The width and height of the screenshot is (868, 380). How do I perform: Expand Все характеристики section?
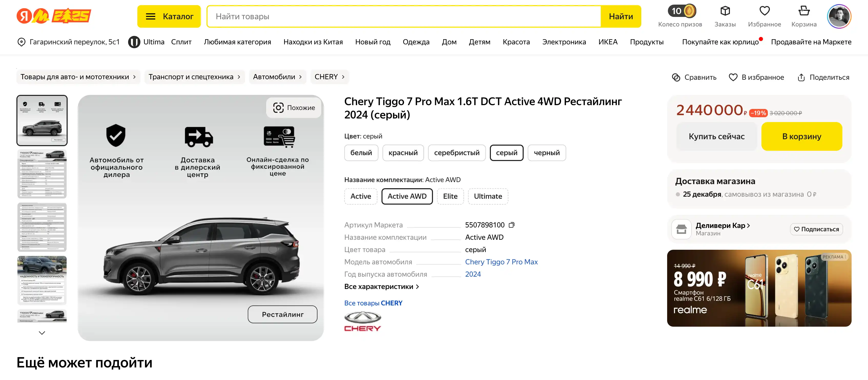coord(381,287)
